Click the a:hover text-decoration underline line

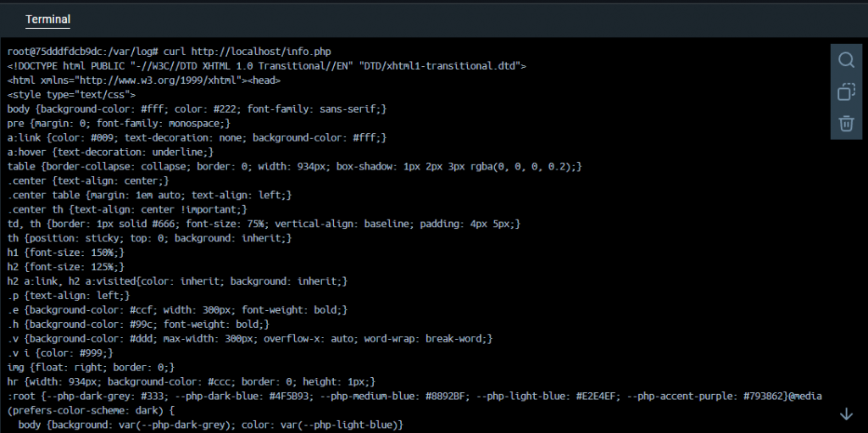(x=111, y=152)
